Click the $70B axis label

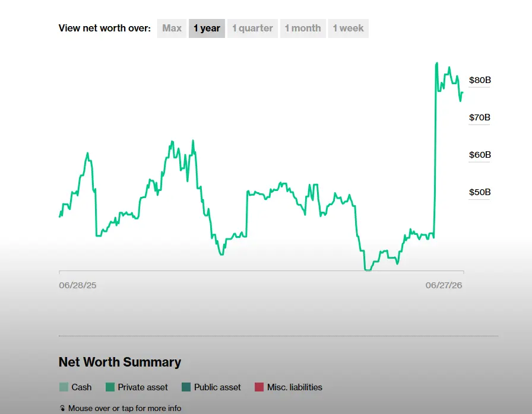click(x=479, y=117)
